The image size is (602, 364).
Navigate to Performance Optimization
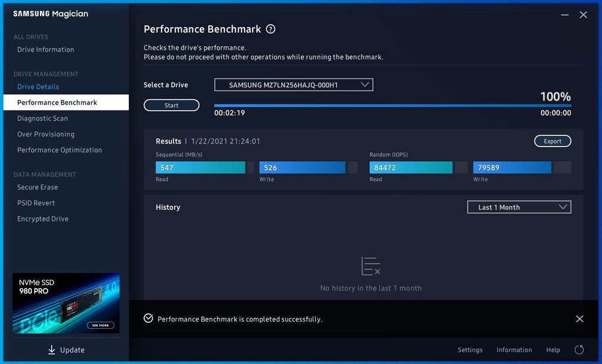point(59,151)
